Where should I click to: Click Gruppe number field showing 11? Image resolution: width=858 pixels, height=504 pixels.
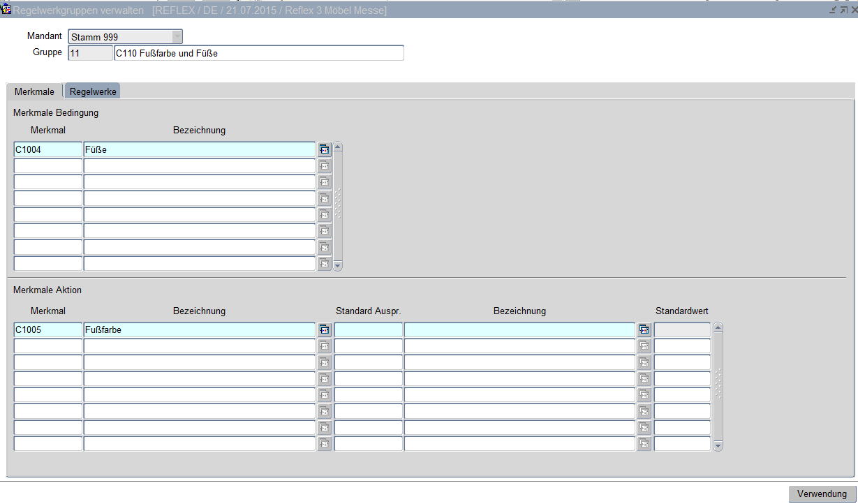pos(89,54)
